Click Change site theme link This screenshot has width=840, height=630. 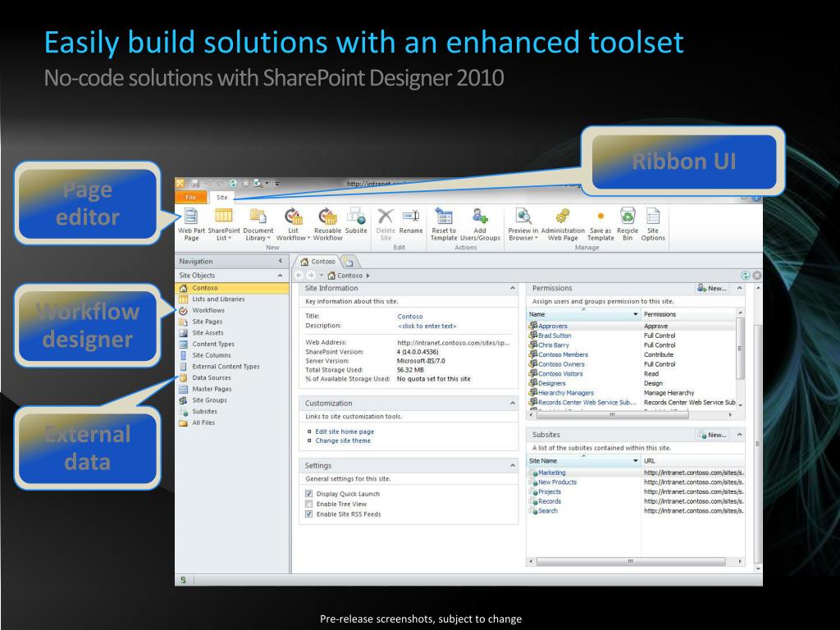point(343,441)
